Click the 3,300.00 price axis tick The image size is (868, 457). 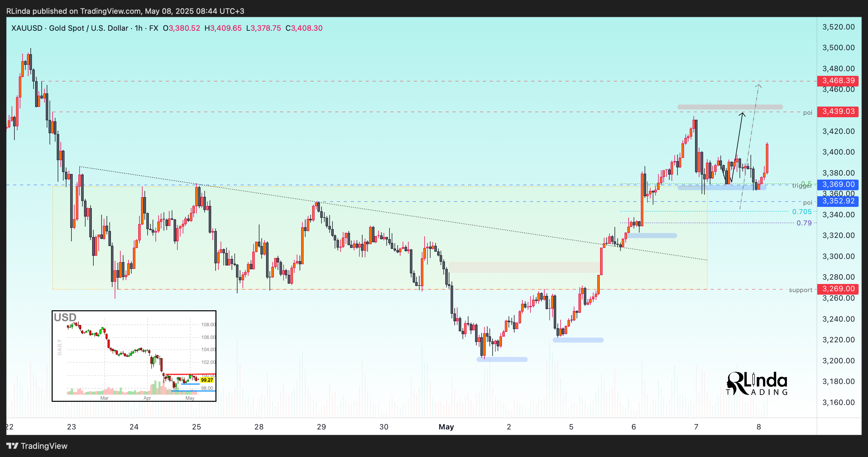(838, 256)
